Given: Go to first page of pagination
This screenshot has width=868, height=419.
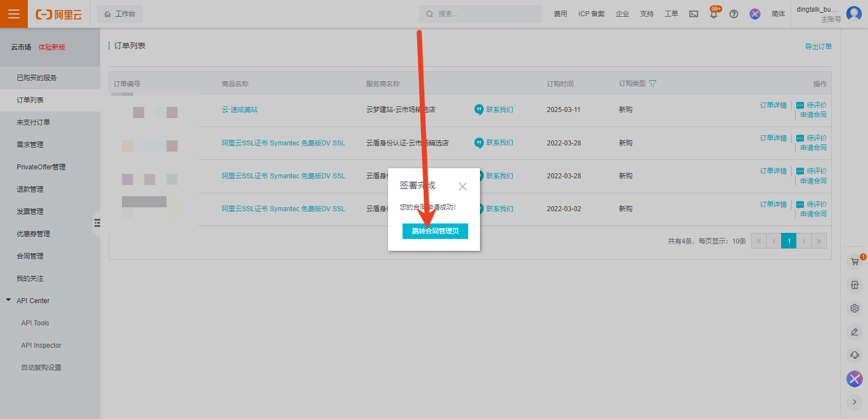Looking at the screenshot, I should [758, 241].
